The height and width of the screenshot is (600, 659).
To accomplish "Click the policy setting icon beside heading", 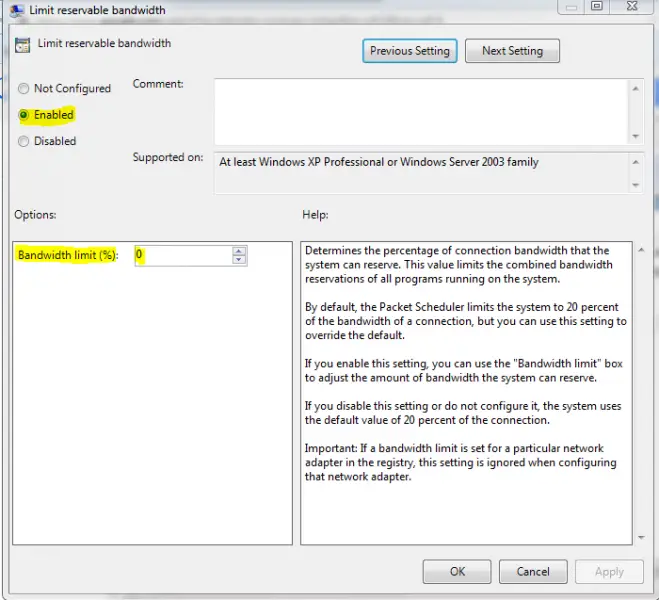I will pos(22,45).
